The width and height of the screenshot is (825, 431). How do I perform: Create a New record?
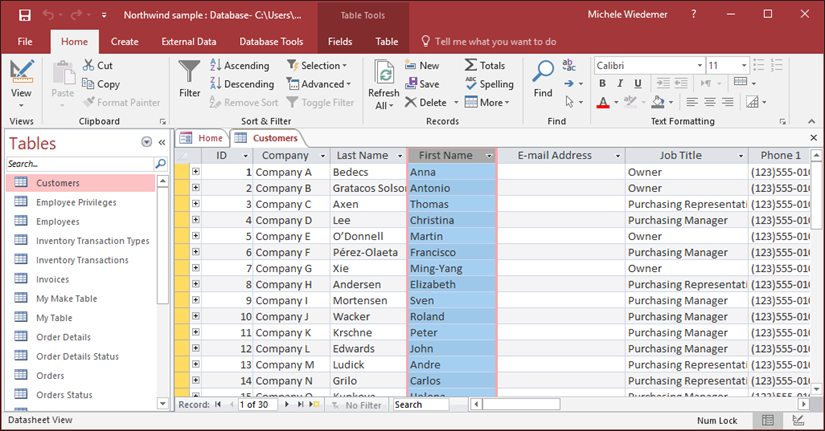click(422, 65)
